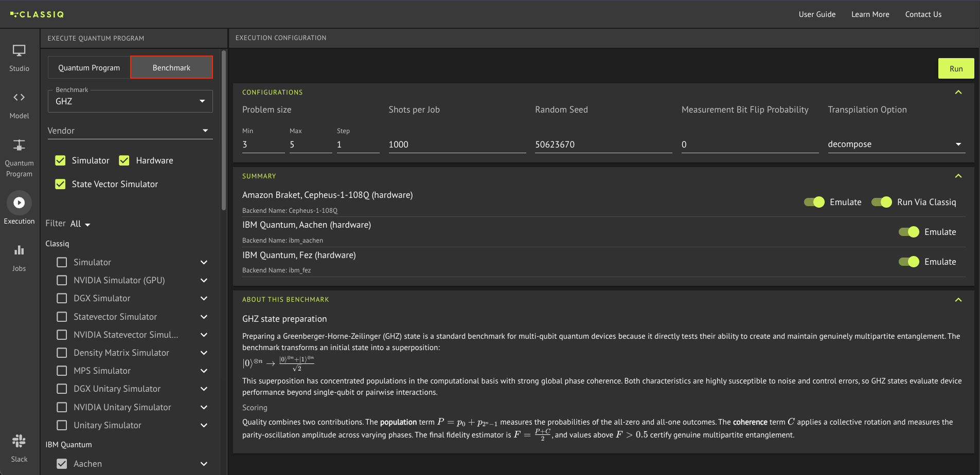Toggle Emulate for Amazon Braket Cepheus-1-108Q
The image size is (980, 475).
point(814,202)
